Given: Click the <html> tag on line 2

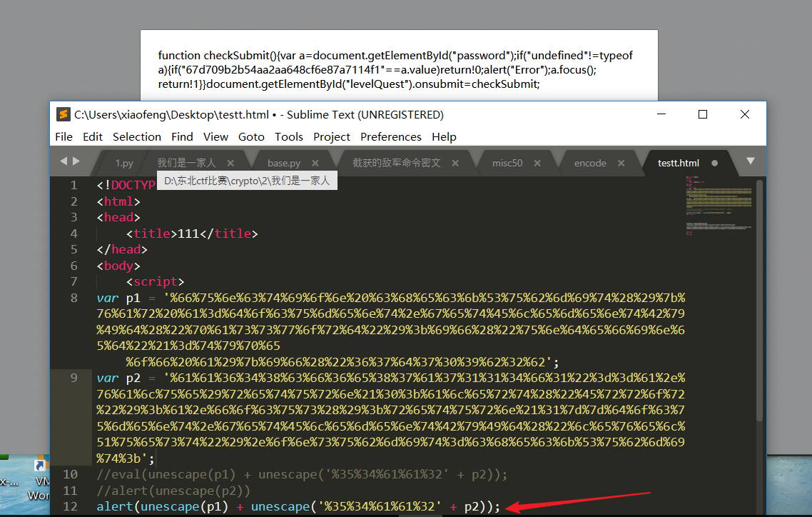Looking at the screenshot, I should (118, 201).
